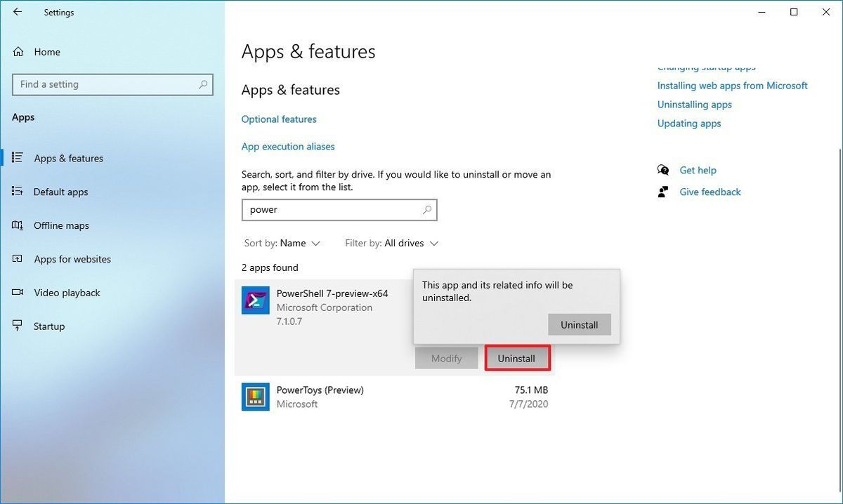Click the Apps & features list icon
Image resolution: width=843 pixels, height=504 pixels.
18,158
